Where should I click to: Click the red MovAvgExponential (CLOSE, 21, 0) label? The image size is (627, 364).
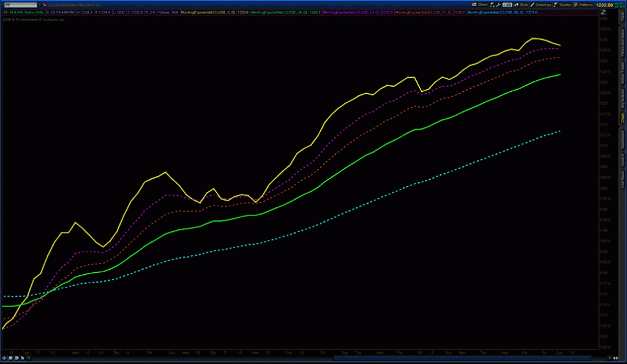[x=423, y=12]
